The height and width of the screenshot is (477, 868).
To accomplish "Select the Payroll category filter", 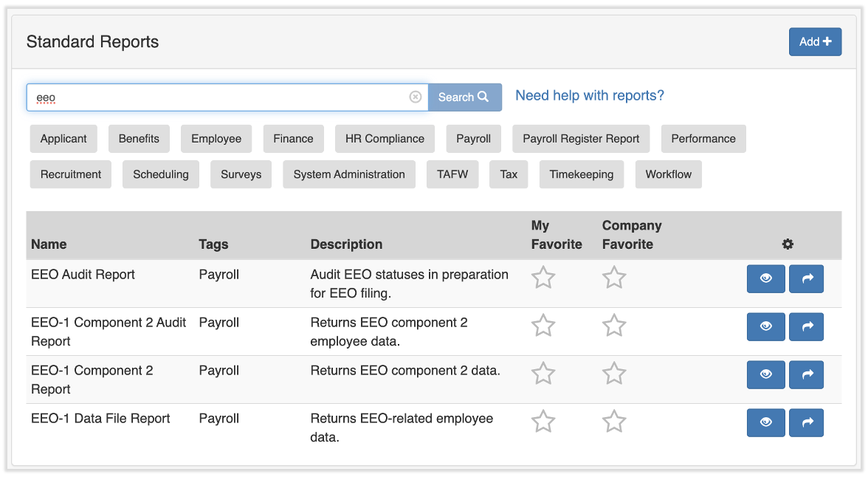I will (x=473, y=138).
